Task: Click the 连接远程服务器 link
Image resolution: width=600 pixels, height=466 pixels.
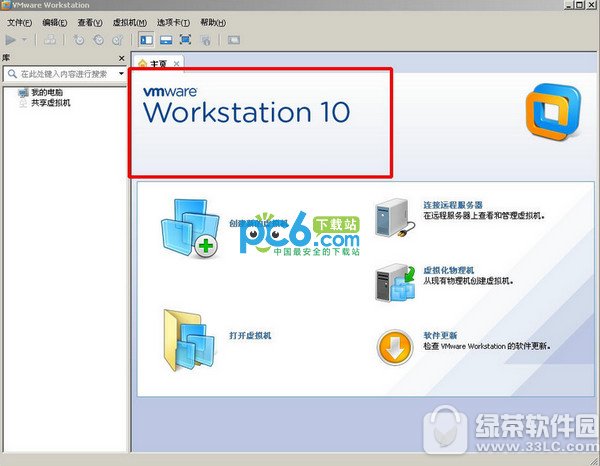Action: coord(452,204)
